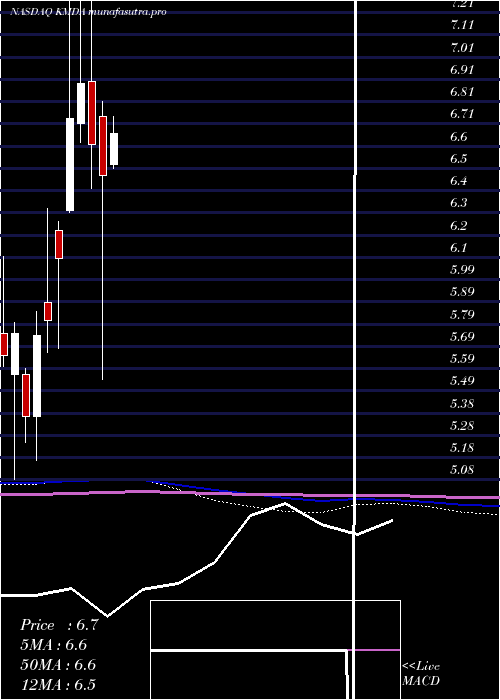Select the 7.01 price axis label

click(x=462, y=48)
